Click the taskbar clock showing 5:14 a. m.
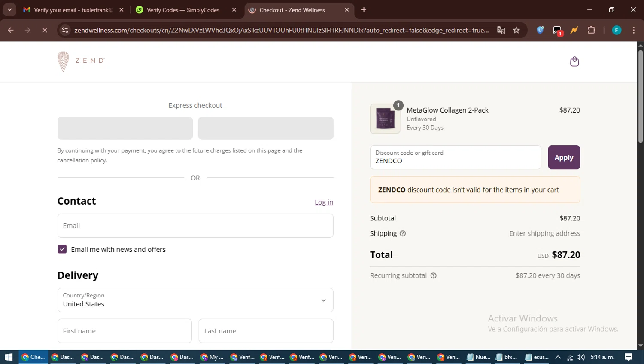The height and width of the screenshot is (364, 644). click(x=602, y=357)
